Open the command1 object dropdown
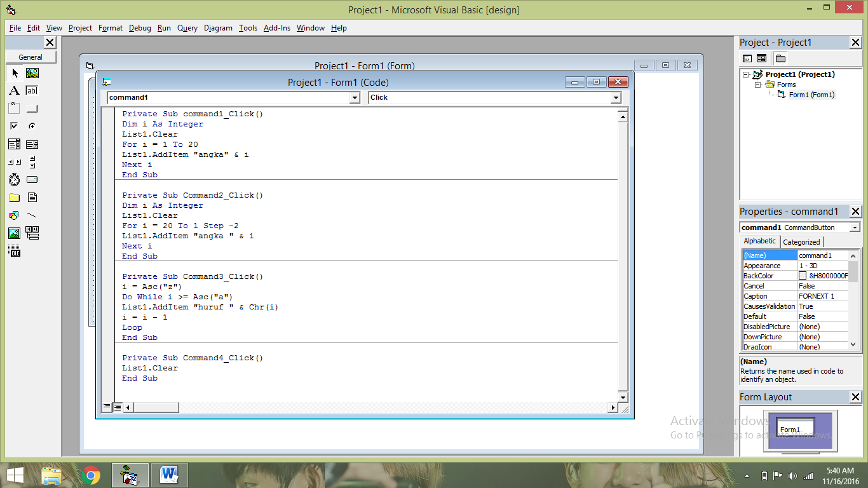 [355, 98]
